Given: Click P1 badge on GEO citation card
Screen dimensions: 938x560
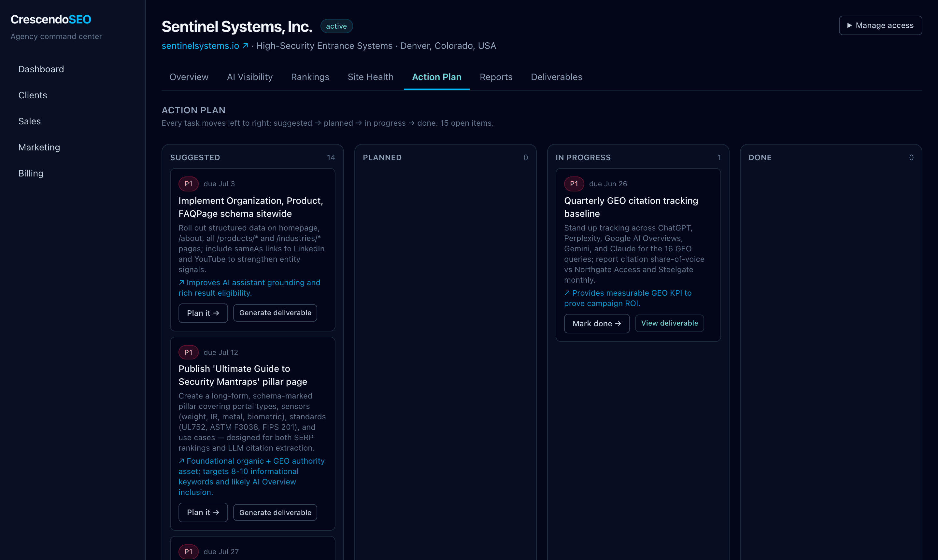Looking at the screenshot, I should tap(574, 184).
